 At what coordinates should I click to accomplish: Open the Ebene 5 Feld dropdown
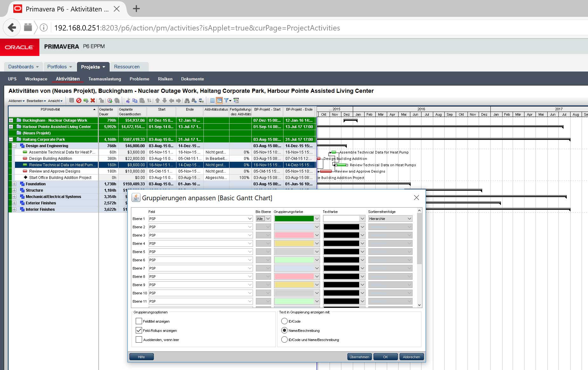tap(201, 251)
